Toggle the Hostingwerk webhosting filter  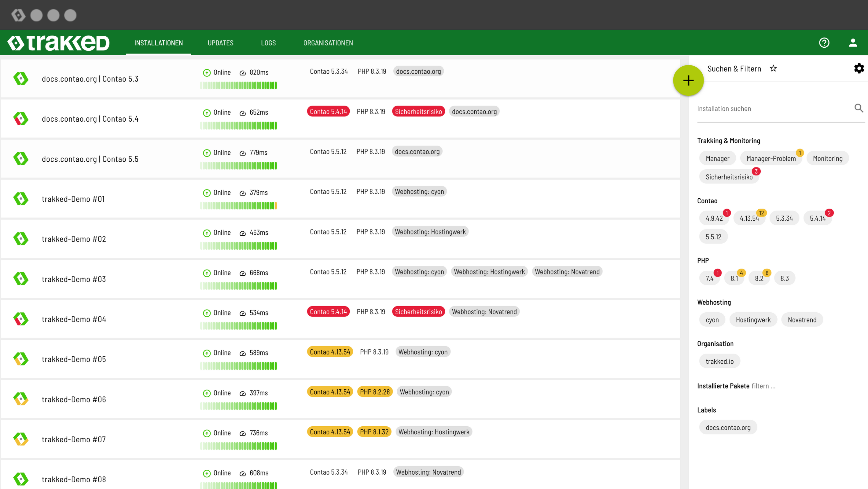point(753,320)
